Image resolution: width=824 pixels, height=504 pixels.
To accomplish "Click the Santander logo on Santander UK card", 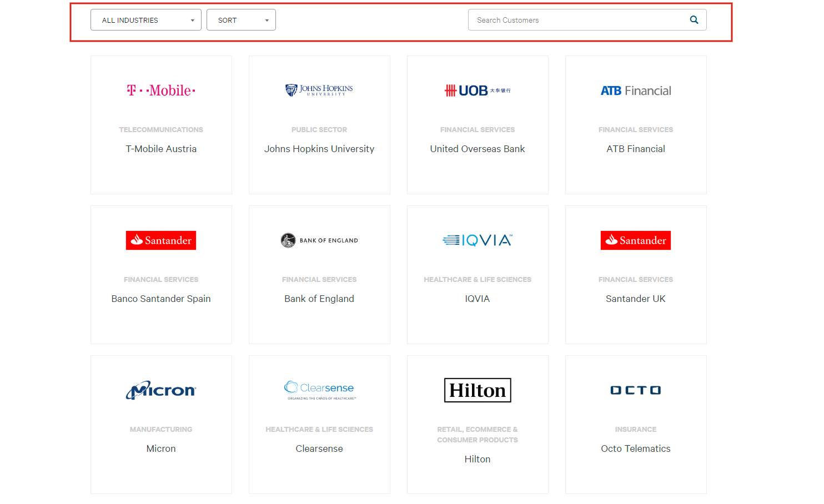I will coord(636,240).
